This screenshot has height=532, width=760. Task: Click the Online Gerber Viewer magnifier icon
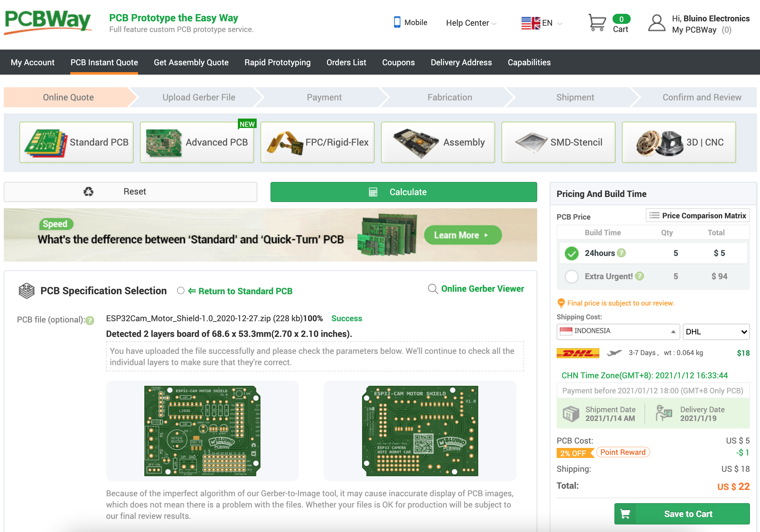pos(432,289)
